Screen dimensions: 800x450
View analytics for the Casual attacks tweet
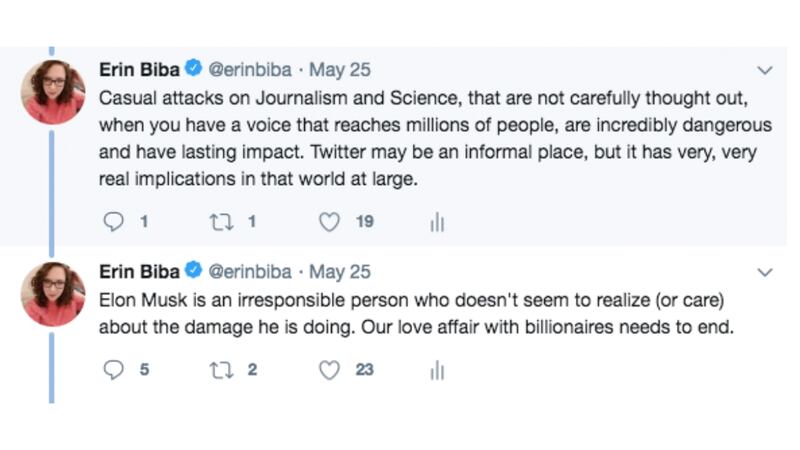point(436,222)
